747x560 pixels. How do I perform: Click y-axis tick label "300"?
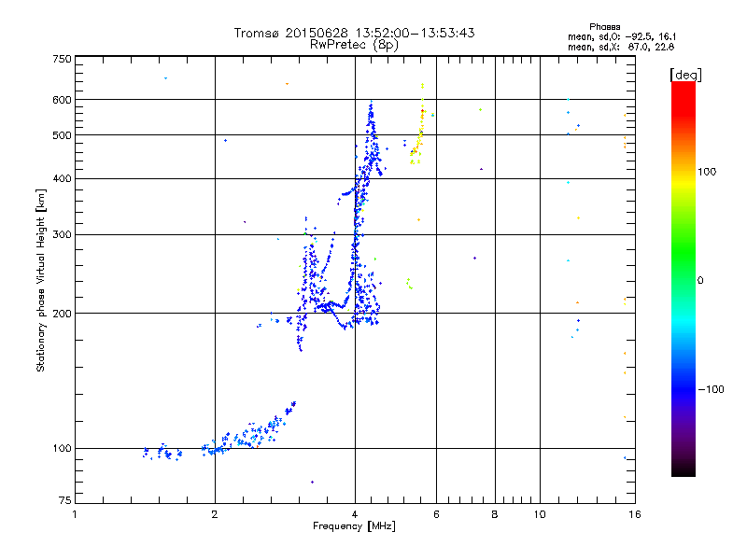(62, 235)
